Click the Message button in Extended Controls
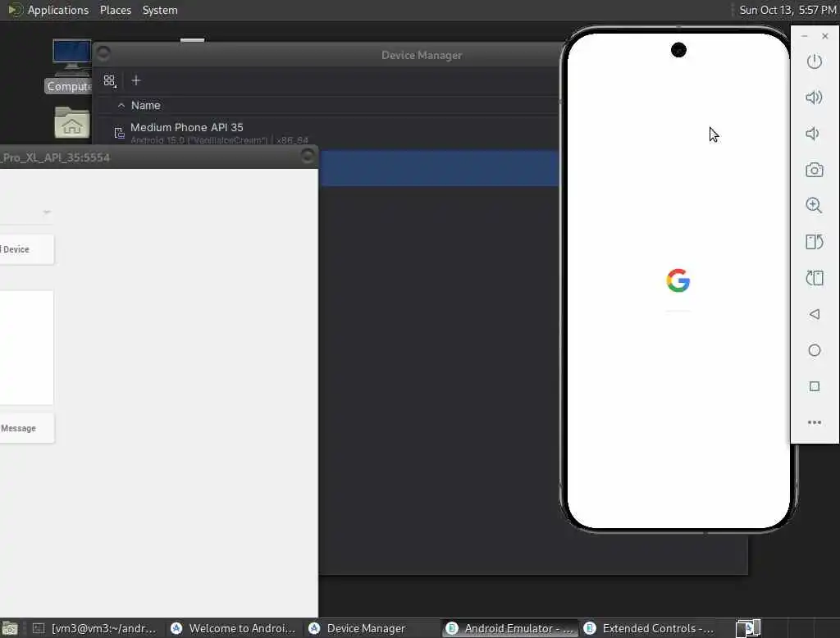Image resolution: width=840 pixels, height=638 pixels. pyautogui.click(x=27, y=428)
